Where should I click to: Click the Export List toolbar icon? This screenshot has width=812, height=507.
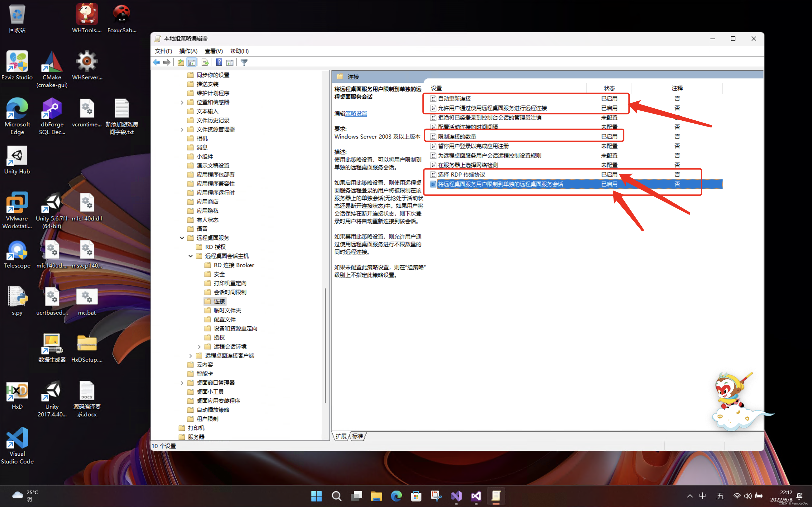point(205,62)
